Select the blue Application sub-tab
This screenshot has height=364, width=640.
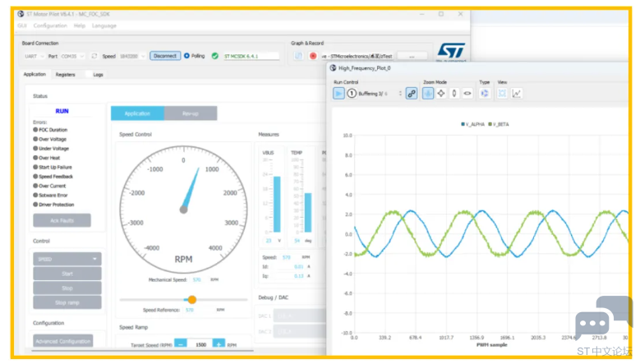[137, 113]
